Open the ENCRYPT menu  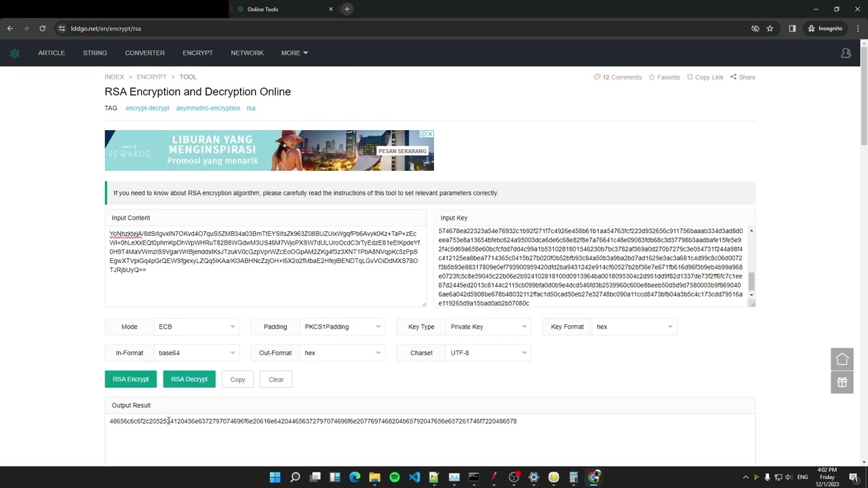(x=197, y=53)
